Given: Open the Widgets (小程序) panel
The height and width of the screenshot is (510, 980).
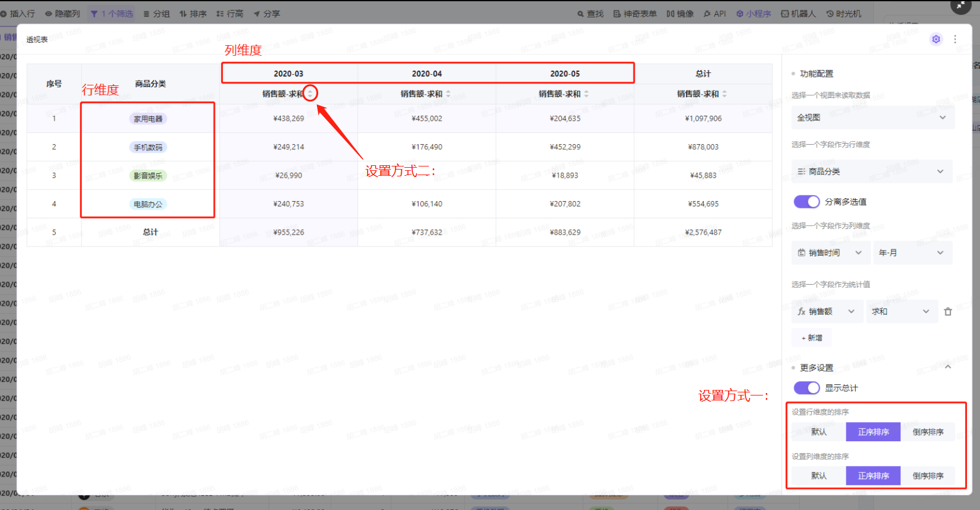Looking at the screenshot, I should tap(753, 14).
